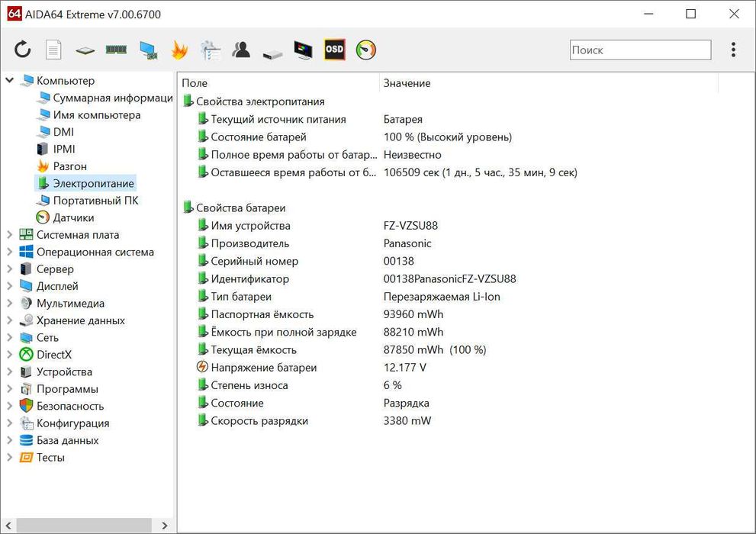Open the monitor diagnostics icon in toolbar
Image resolution: width=756 pixels, height=534 pixels.
click(303, 50)
